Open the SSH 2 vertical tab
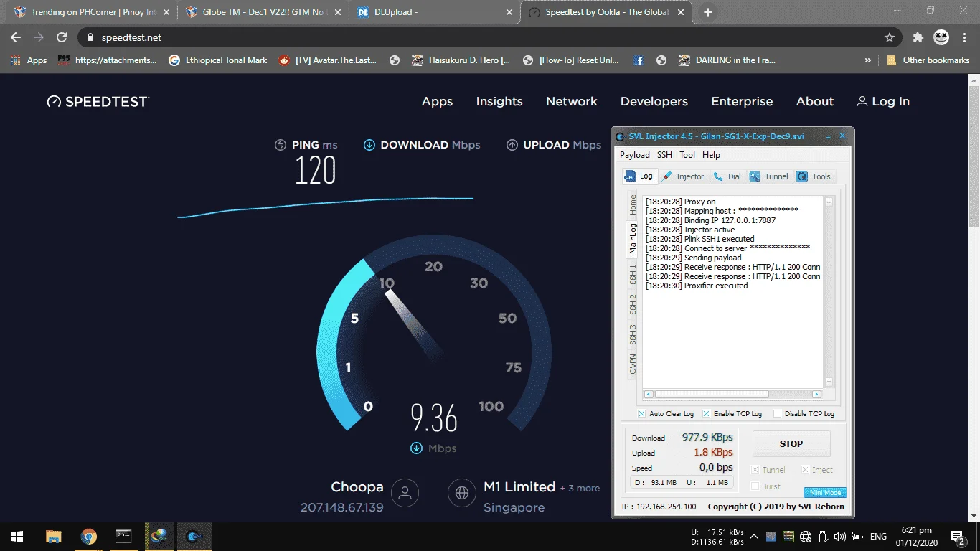The image size is (980, 551). 633,304
